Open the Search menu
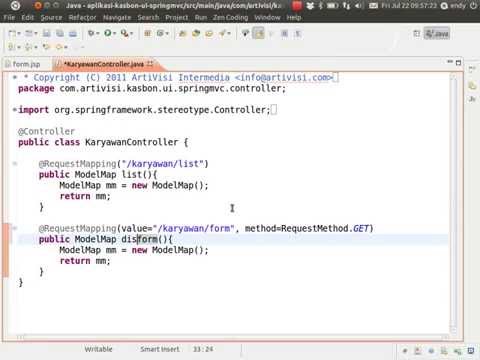 tap(148, 17)
